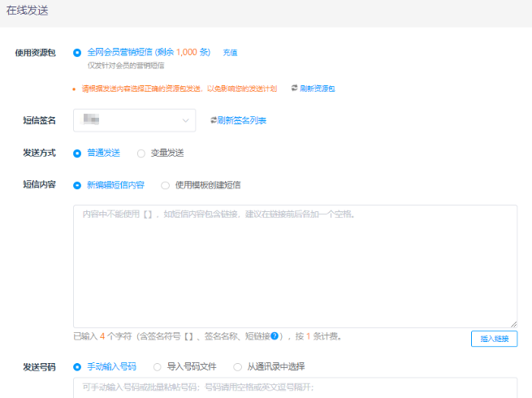
Task: Choose 使用模板创建短信 option
Action: [x=166, y=185]
